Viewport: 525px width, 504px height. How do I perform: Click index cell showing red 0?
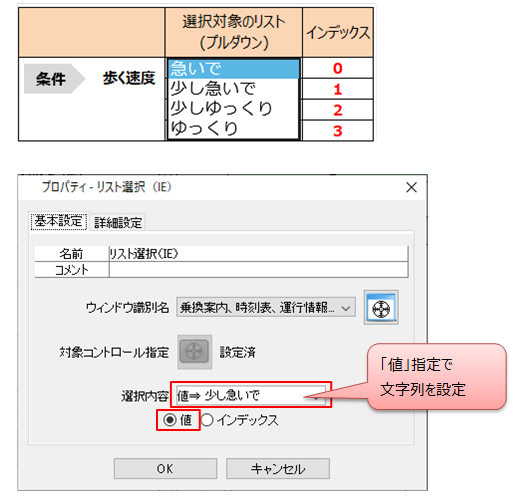coord(338,68)
